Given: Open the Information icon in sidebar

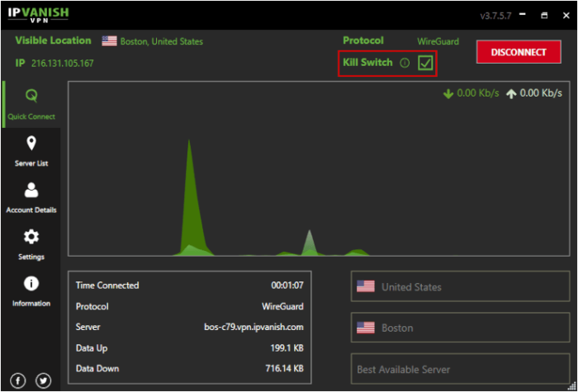Looking at the screenshot, I should pyautogui.click(x=31, y=284).
